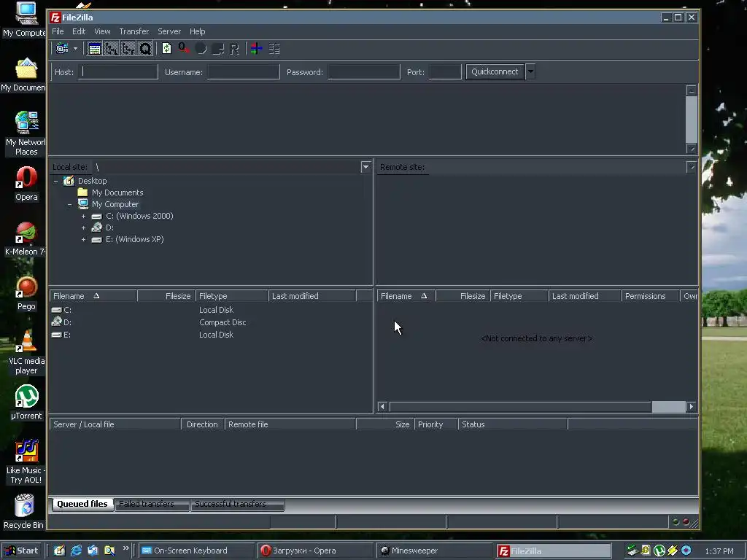This screenshot has height=560, width=747.
Task: Toggle remote directory tree display
Action: point(128,49)
